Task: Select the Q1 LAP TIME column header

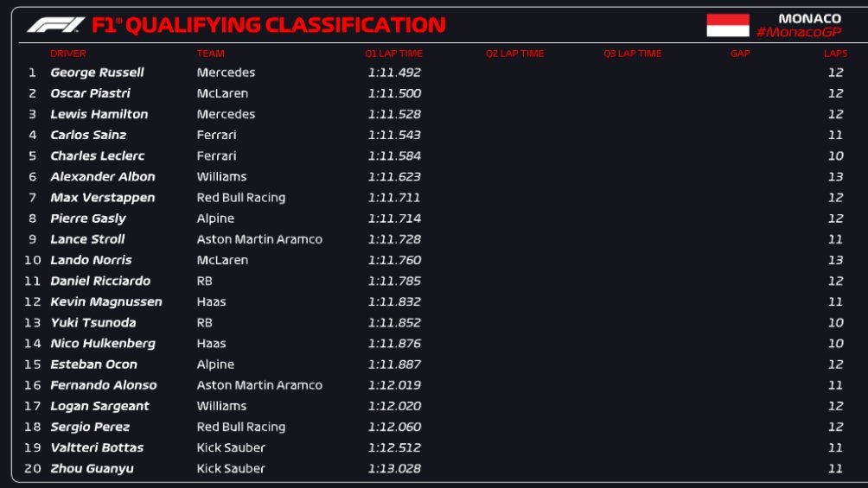Action: (393, 54)
